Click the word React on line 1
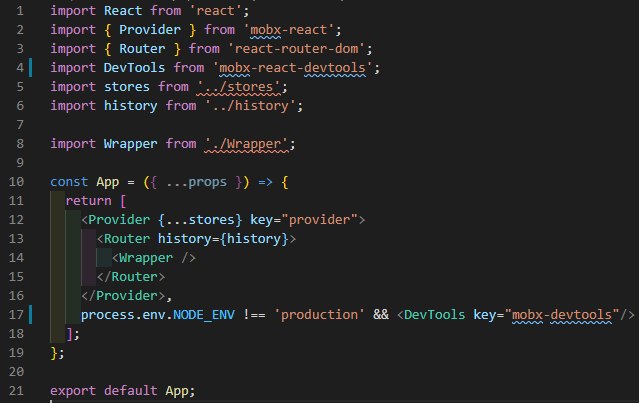639x403 pixels. (x=123, y=11)
